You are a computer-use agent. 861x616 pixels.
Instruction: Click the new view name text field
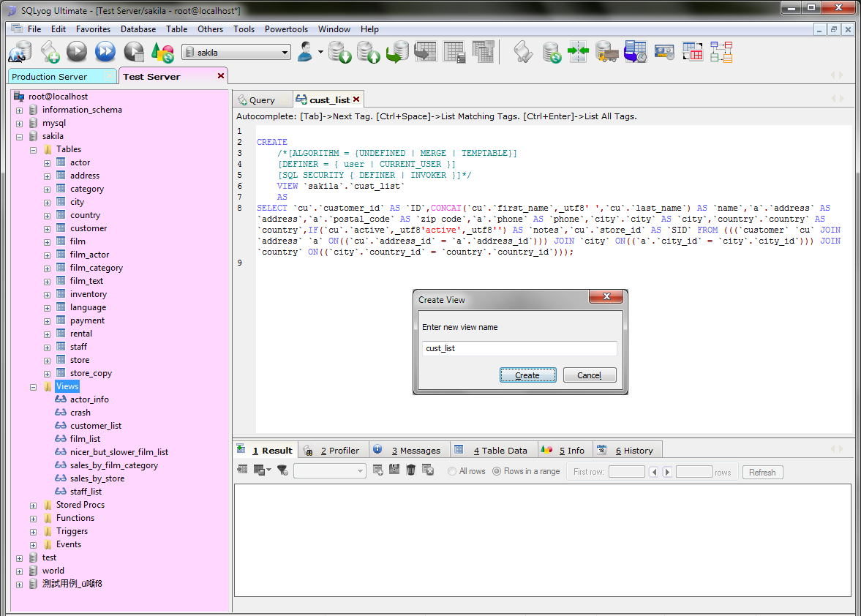[519, 349]
